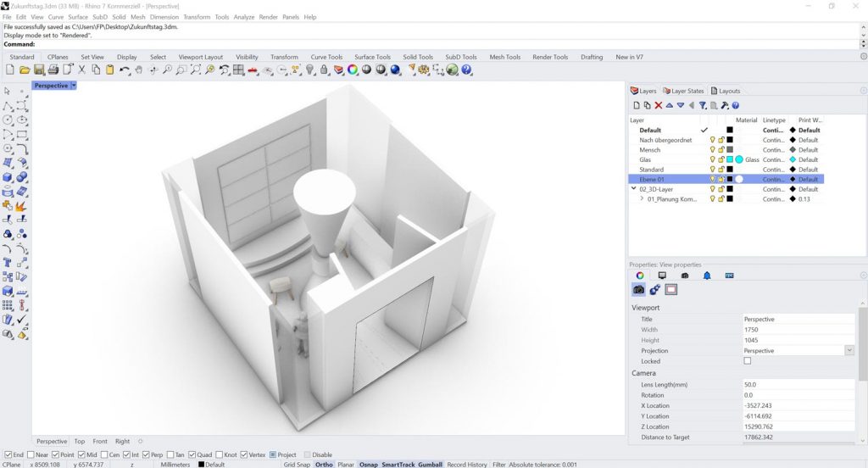The width and height of the screenshot is (868, 468).
Task: Collapse the 02_3D-Layer tree node
Action: (633, 189)
